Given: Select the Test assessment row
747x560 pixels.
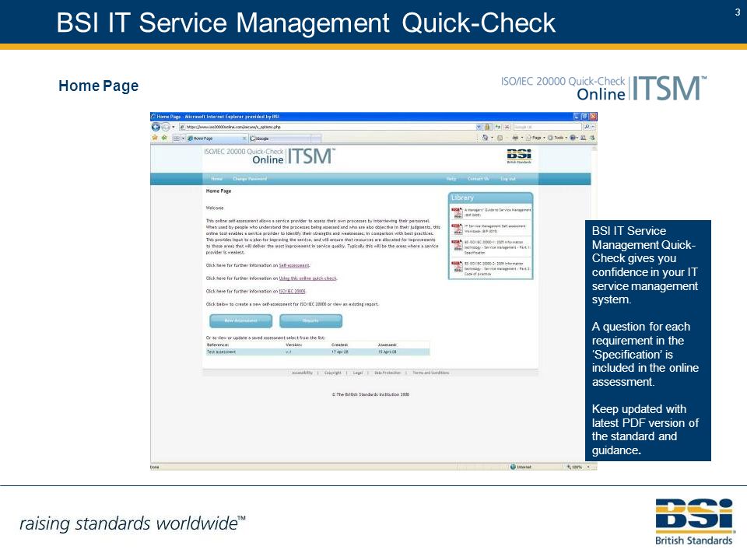Looking at the screenshot, I should (x=317, y=352).
